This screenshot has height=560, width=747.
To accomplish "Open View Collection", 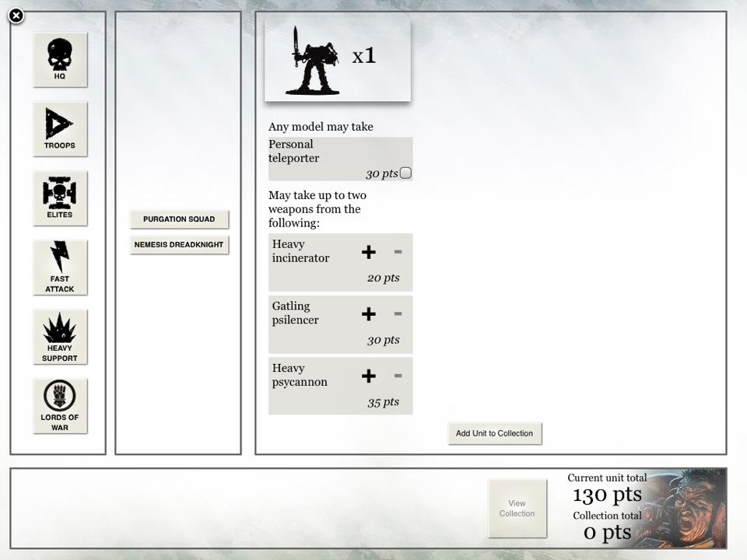I will coord(517,509).
